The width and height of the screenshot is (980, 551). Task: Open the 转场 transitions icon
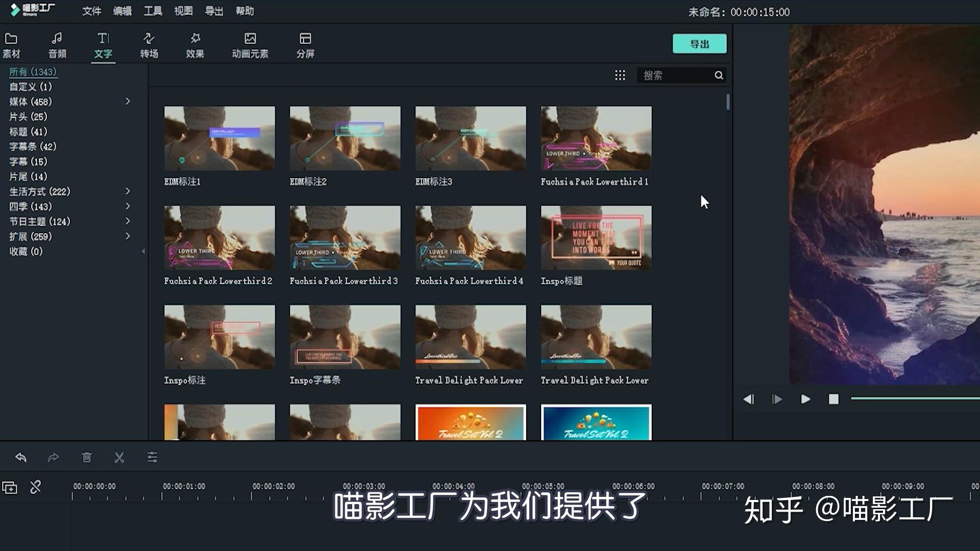pyautogui.click(x=149, y=38)
